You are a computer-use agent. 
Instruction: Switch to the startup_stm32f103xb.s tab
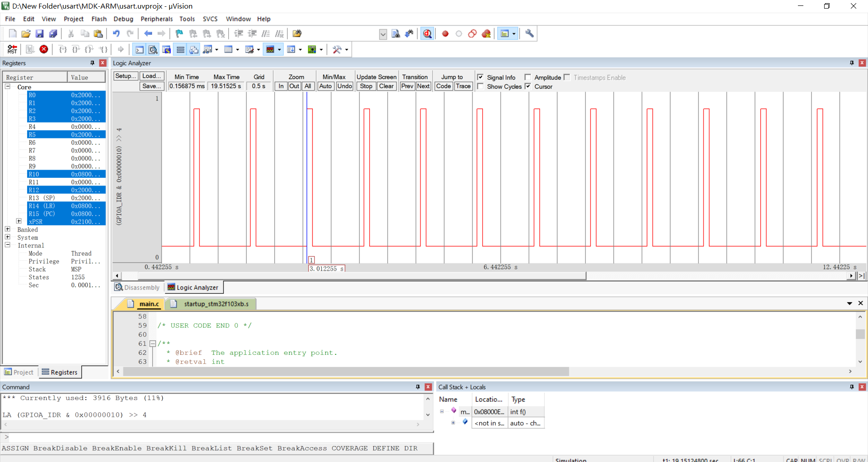pos(211,304)
